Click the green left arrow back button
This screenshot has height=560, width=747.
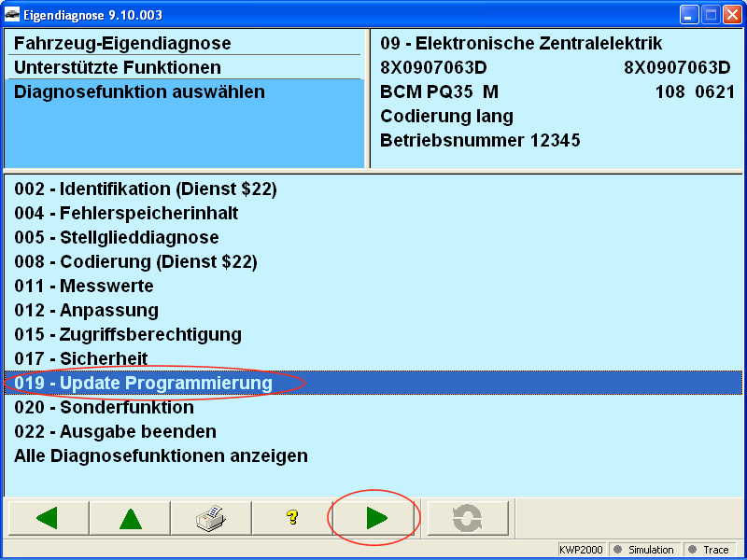pyautogui.click(x=47, y=518)
